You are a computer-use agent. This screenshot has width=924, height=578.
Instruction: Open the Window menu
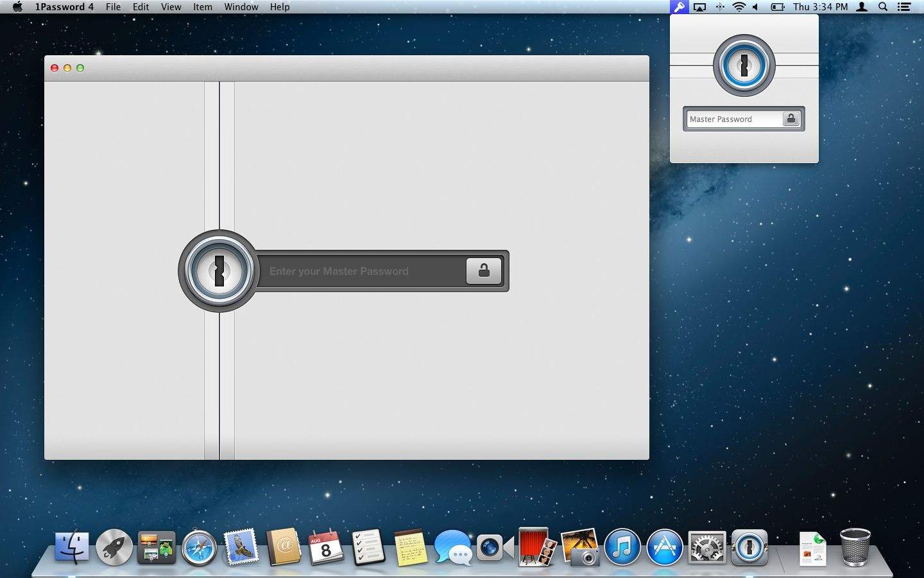(x=241, y=7)
